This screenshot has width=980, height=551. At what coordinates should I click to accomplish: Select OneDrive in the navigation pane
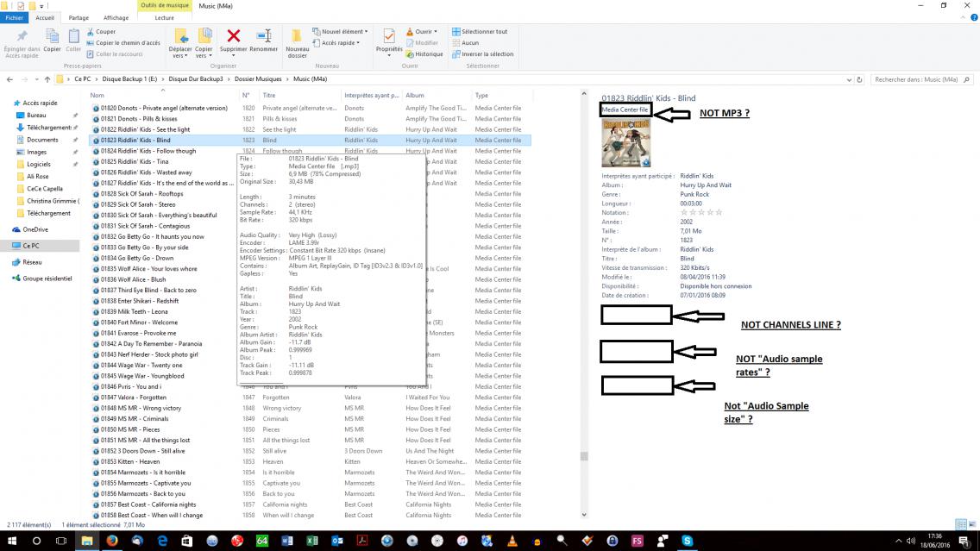[35, 229]
